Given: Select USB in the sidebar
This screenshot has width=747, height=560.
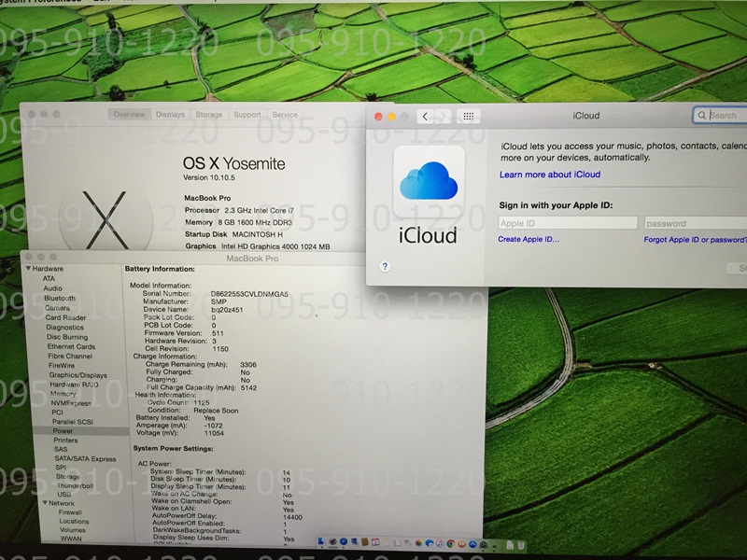Looking at the screenshot, I should [x=64, y=495].
